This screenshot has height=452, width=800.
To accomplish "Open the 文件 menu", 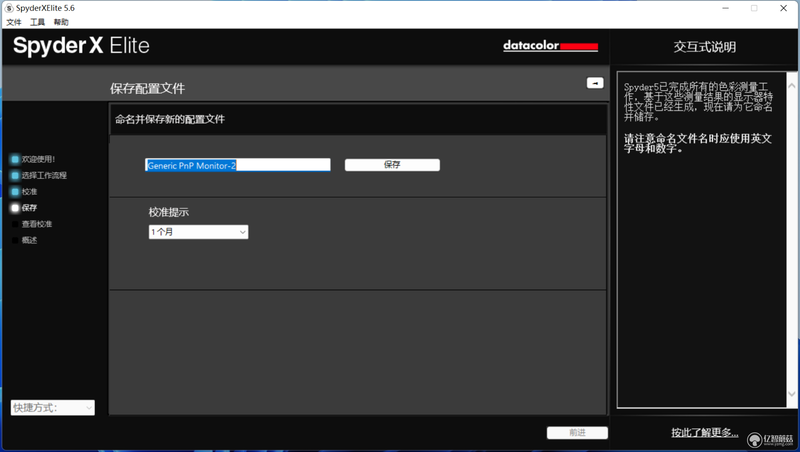I will (x=14, y=22).
